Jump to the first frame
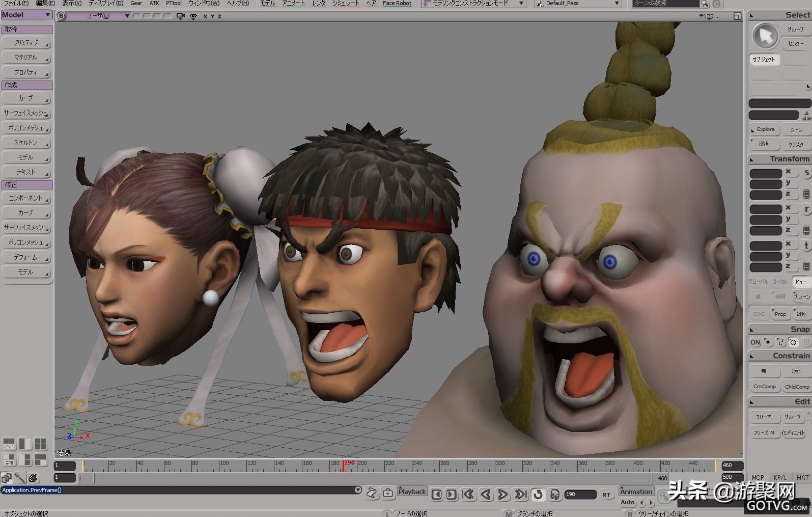 pyautogui.click(x=468, y=494)
